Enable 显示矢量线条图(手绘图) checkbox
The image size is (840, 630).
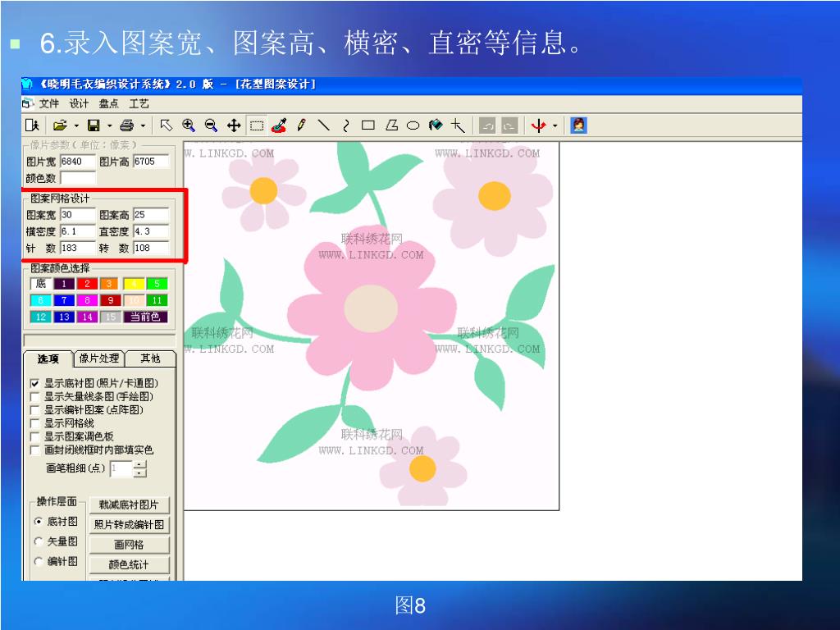point(34,397)
